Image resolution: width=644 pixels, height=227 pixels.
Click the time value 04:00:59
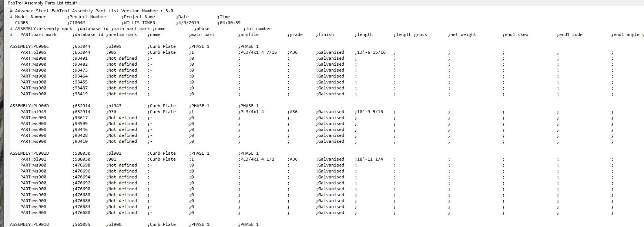point(230,23)
